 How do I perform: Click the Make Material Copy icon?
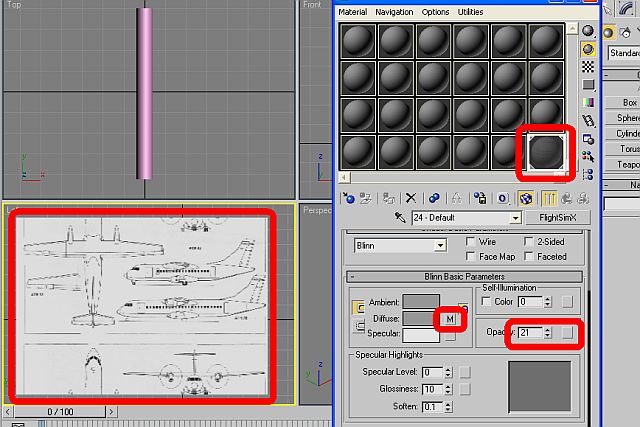pos(434,199)
